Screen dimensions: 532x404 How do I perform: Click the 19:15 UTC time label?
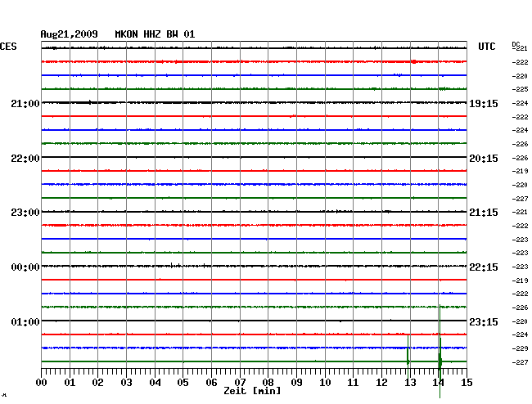(x=484, y=104)
